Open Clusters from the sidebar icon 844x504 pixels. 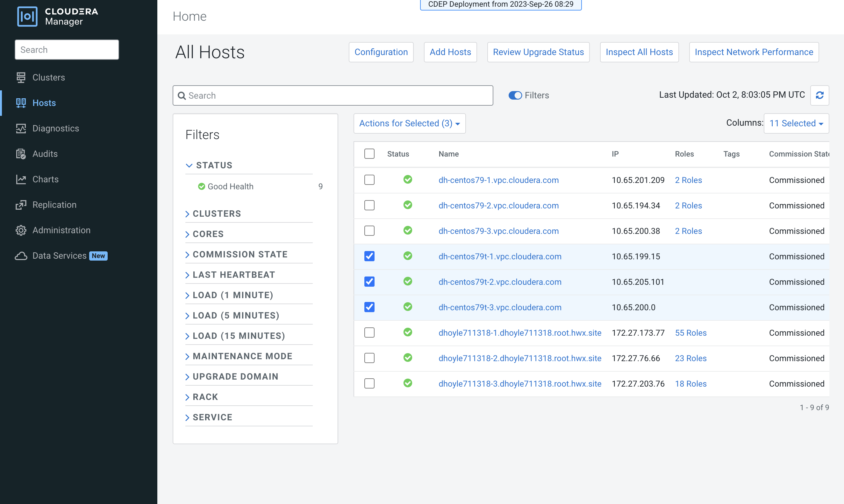click(21, 77)
